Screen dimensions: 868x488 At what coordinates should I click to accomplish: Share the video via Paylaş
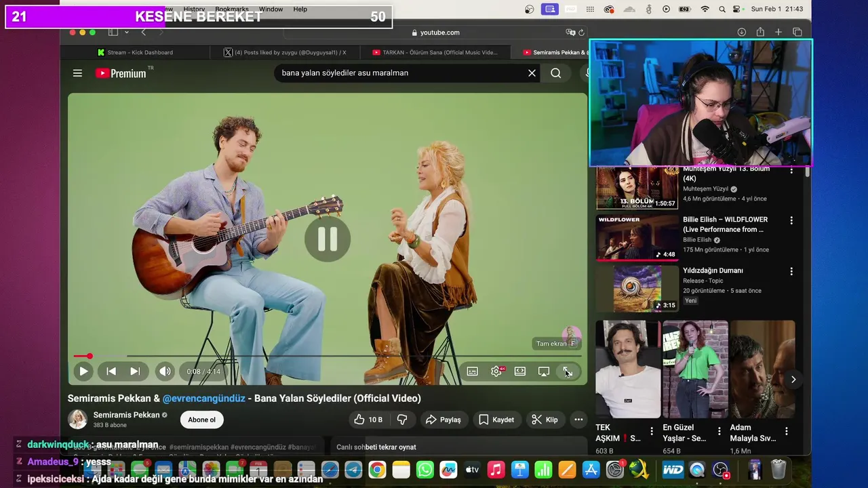(443, 420)
